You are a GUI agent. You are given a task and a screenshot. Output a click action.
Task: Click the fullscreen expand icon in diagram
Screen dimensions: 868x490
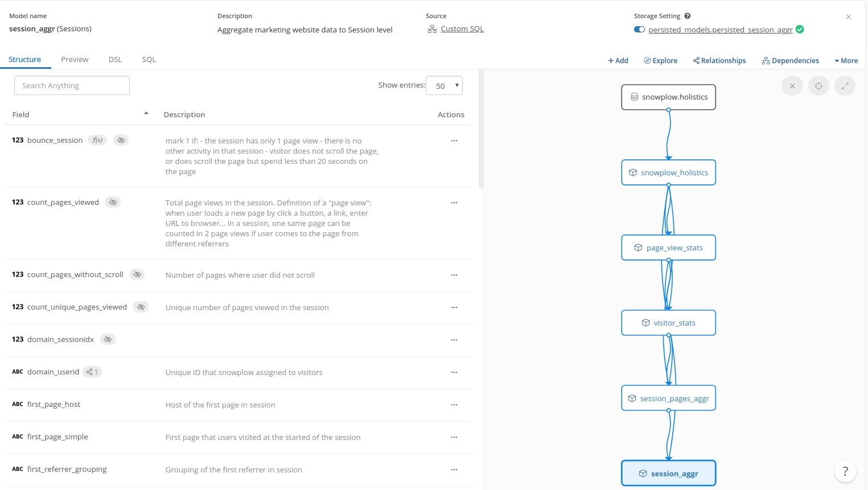pos(845,86)
